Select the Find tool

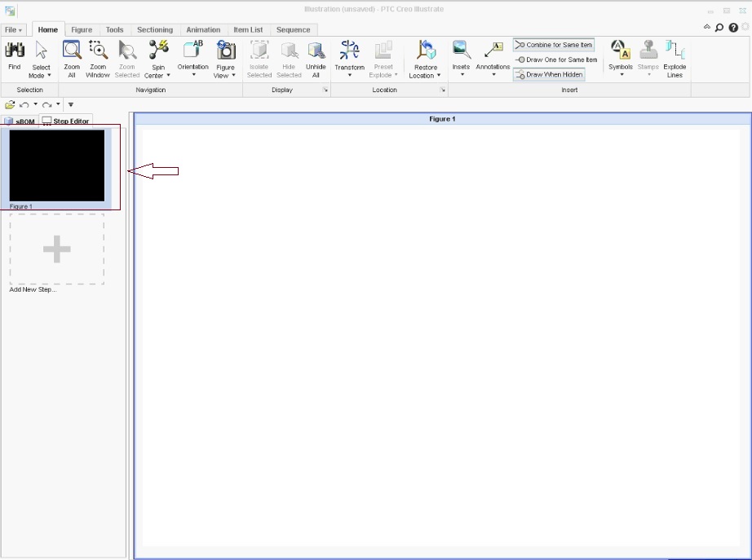[14, 57]
